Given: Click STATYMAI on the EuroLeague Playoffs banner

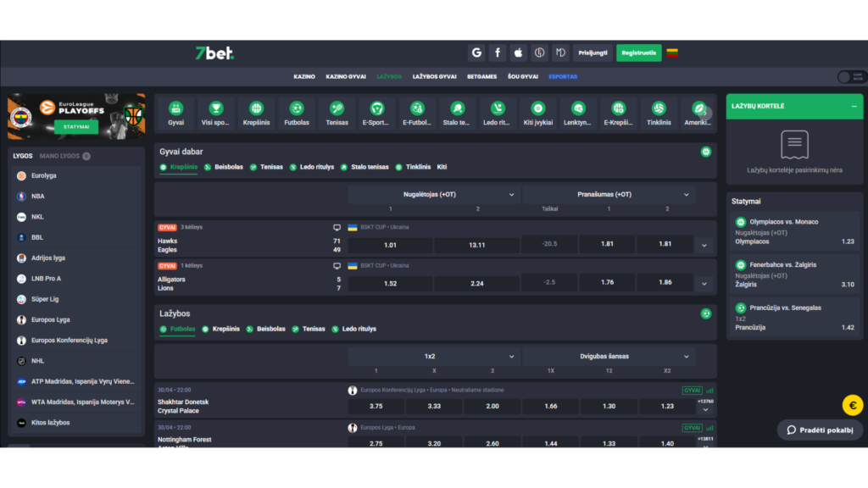Looking at the screenshot, I should coord(76,127).
